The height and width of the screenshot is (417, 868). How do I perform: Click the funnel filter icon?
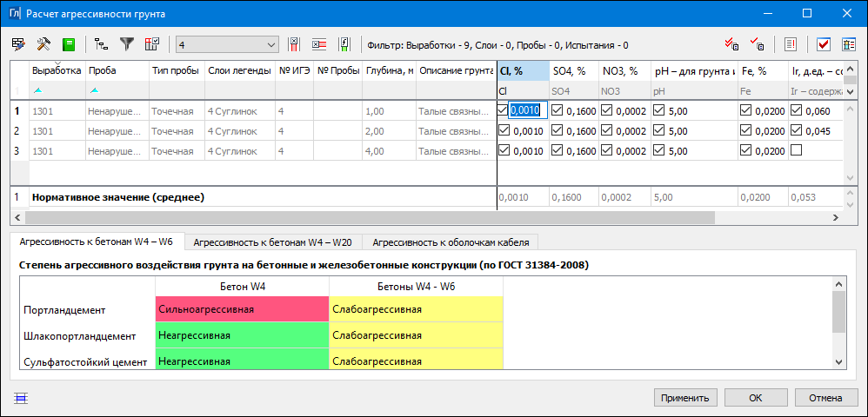[127, 45]
